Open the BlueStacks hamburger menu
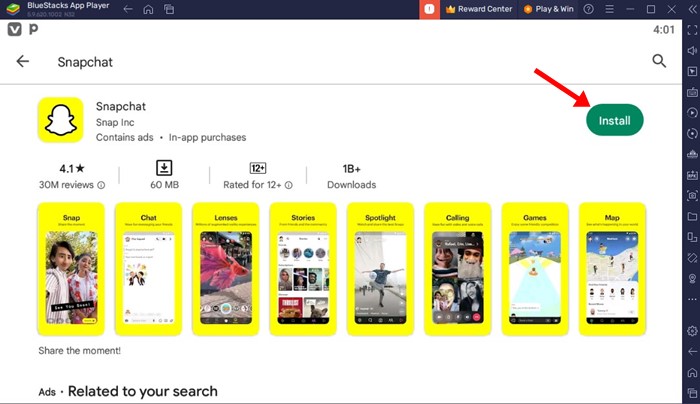 609,9
